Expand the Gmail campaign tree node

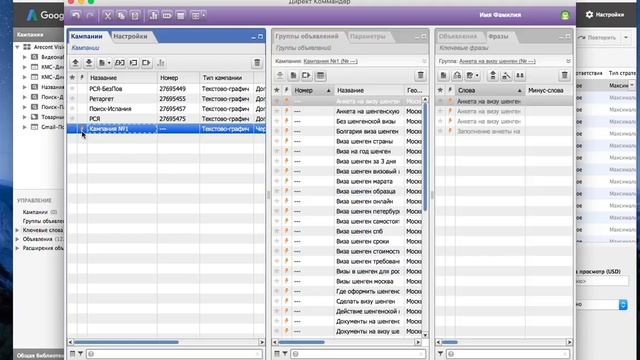click(x=24, y=127)
